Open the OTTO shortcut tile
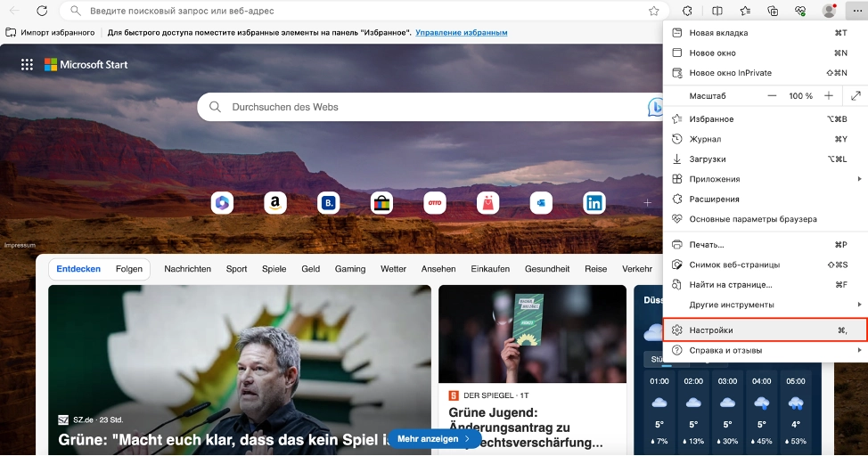868x456 pixels. coord(435,203)
